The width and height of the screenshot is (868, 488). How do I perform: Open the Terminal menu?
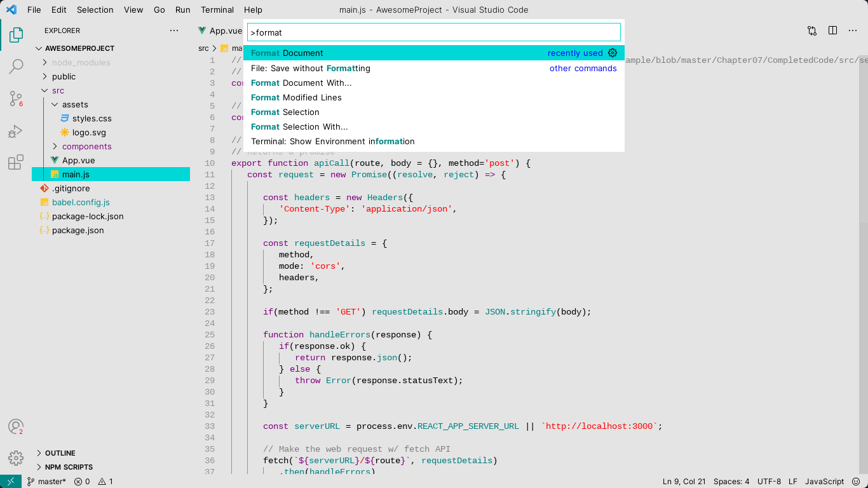pos(217,10)
